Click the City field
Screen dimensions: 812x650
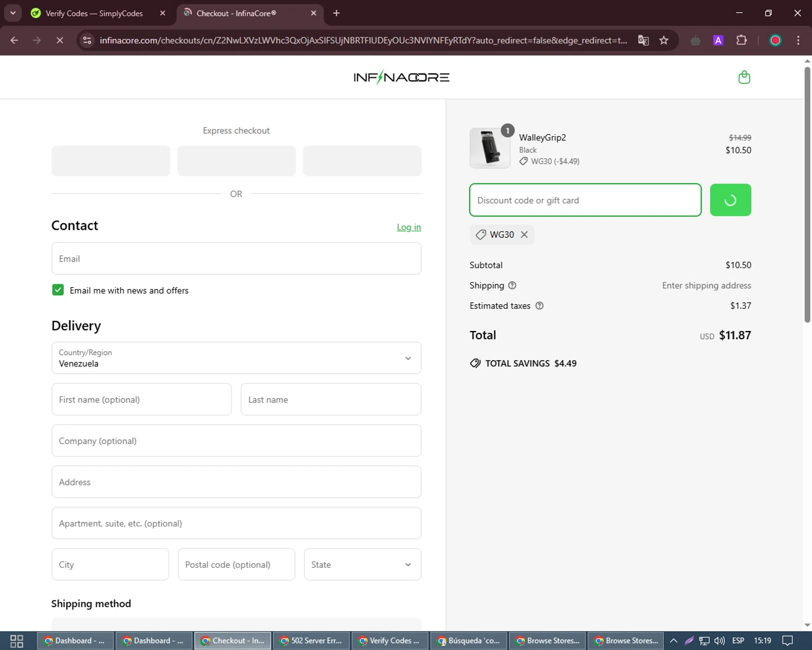pyautogui.click(x=110, y=564)
